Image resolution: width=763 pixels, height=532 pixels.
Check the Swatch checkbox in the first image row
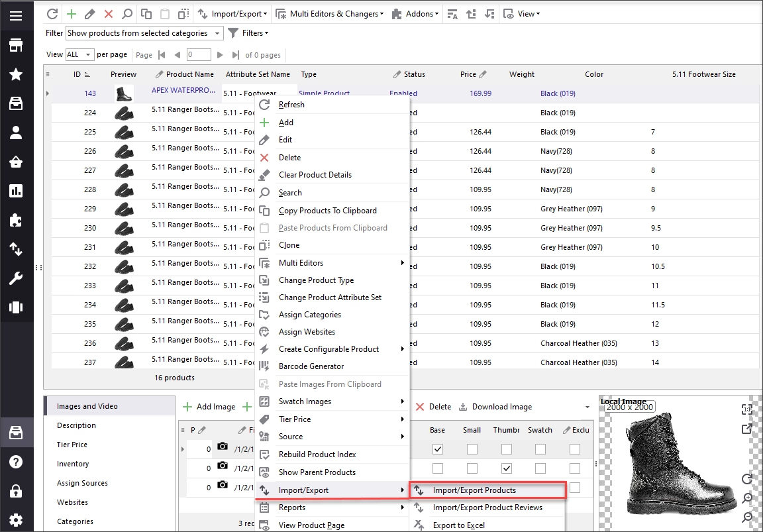540,449
